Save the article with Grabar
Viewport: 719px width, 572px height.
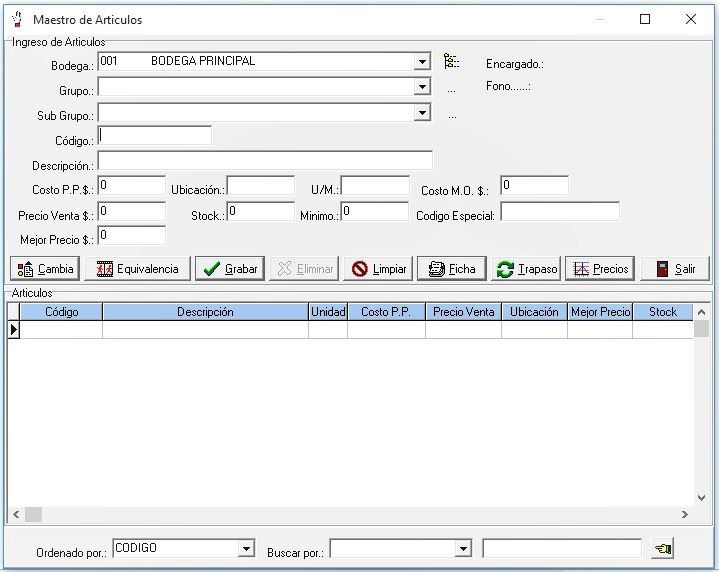[x=230, y=269]
